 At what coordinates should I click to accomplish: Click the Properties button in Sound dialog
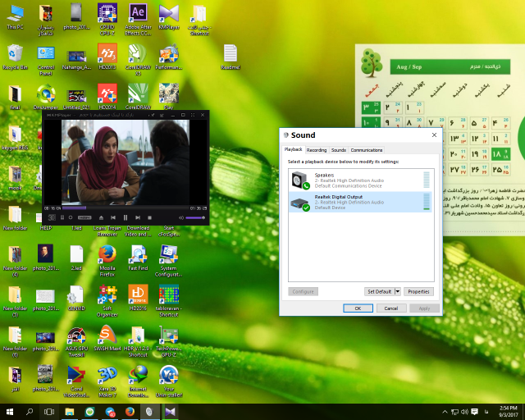point(418,291)
